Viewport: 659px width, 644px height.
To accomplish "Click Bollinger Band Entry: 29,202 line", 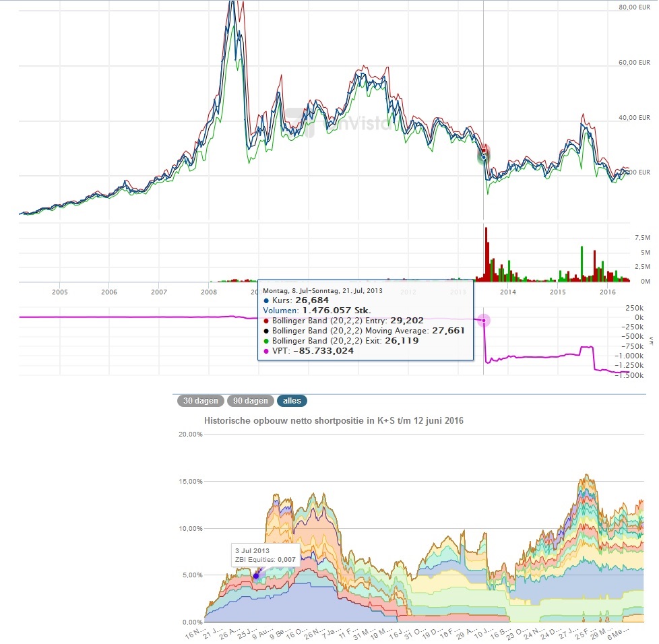I will [x=344, y=321].
